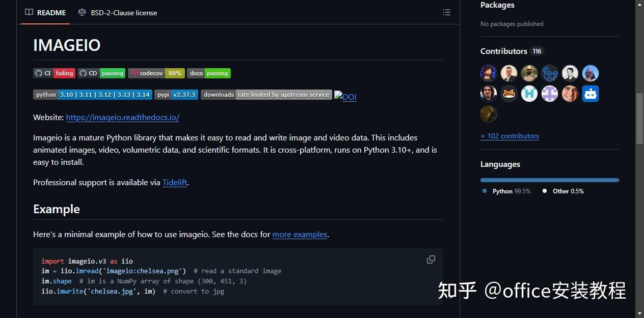Click the No packages published text
The image size is (644, 318).
click(x=512, y=24)
